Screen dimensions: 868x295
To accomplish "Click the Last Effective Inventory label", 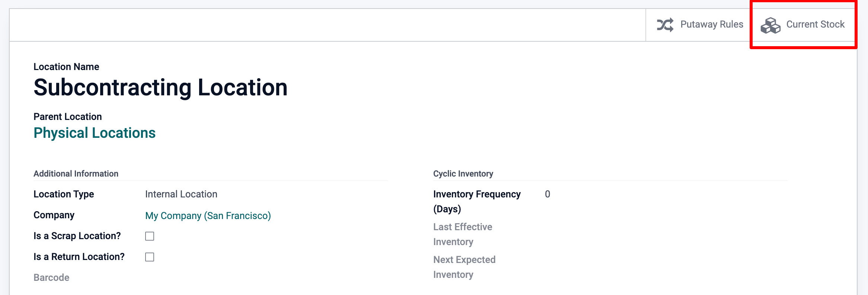I will point(462,234).
